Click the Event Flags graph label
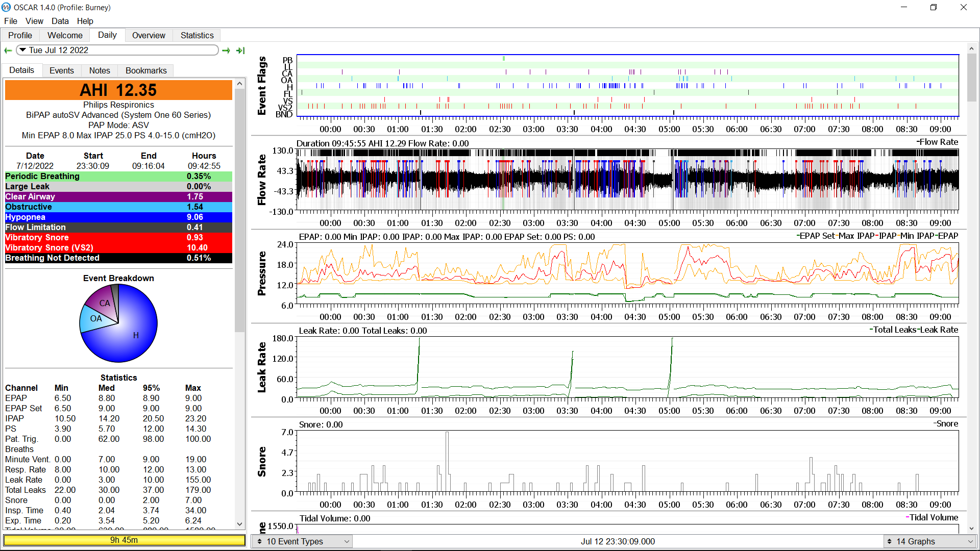The width and height of the screenshot is (980, 551). [262, 86]
